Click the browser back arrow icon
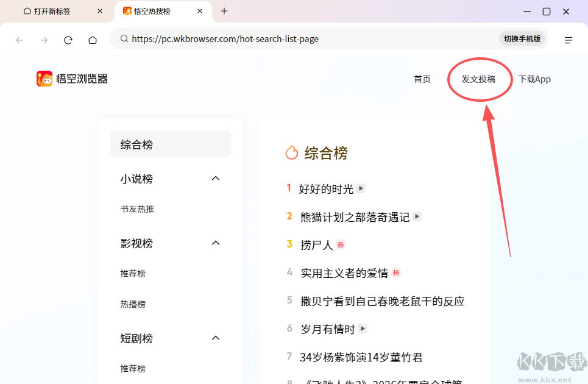 point(19,40)
